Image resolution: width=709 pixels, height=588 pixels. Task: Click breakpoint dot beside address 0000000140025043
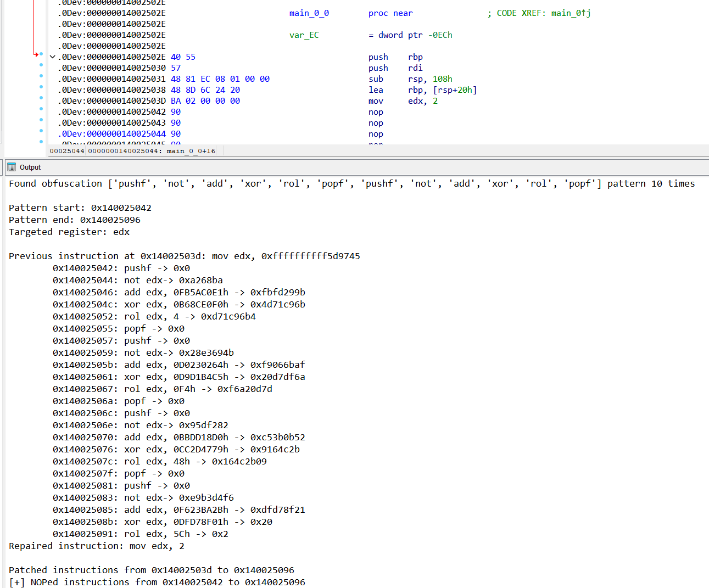[41, 120]
